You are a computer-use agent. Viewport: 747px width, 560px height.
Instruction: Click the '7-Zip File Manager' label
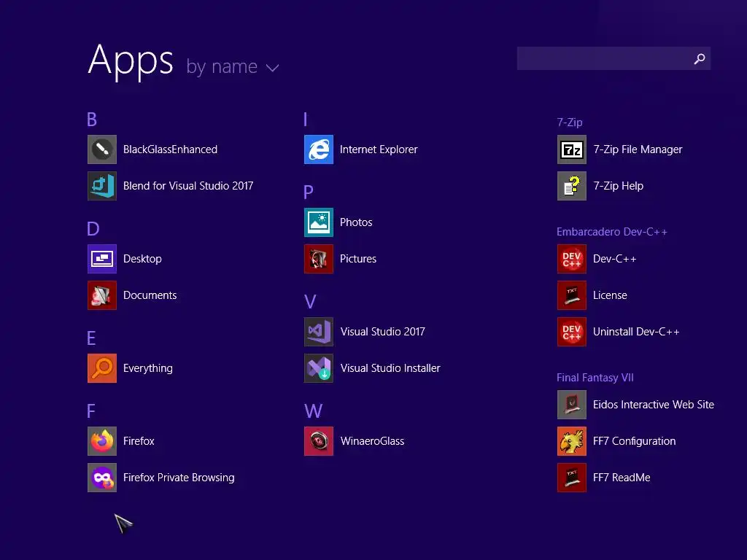coord(638,149)
